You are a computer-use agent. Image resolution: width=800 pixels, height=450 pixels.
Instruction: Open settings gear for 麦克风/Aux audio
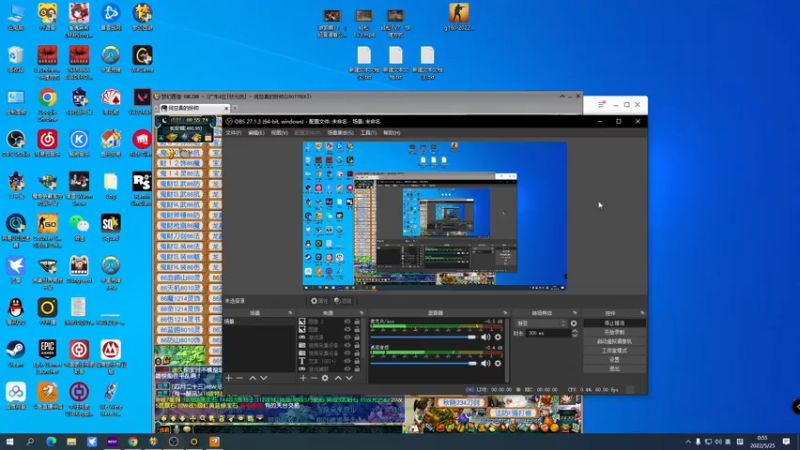point(498,337)
